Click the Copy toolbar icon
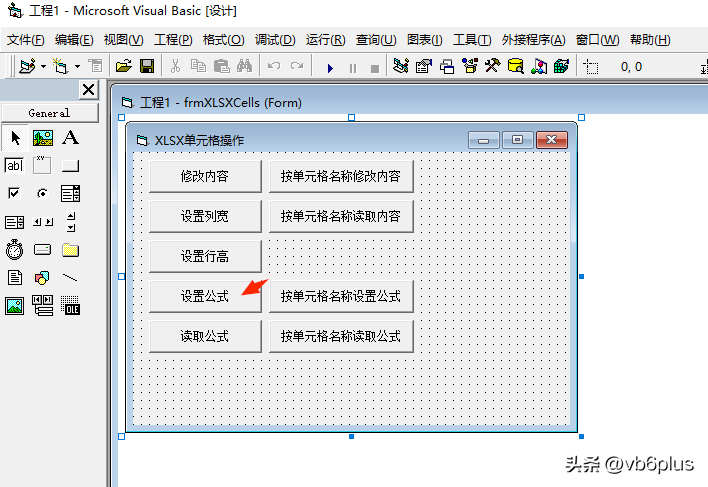 198,67
